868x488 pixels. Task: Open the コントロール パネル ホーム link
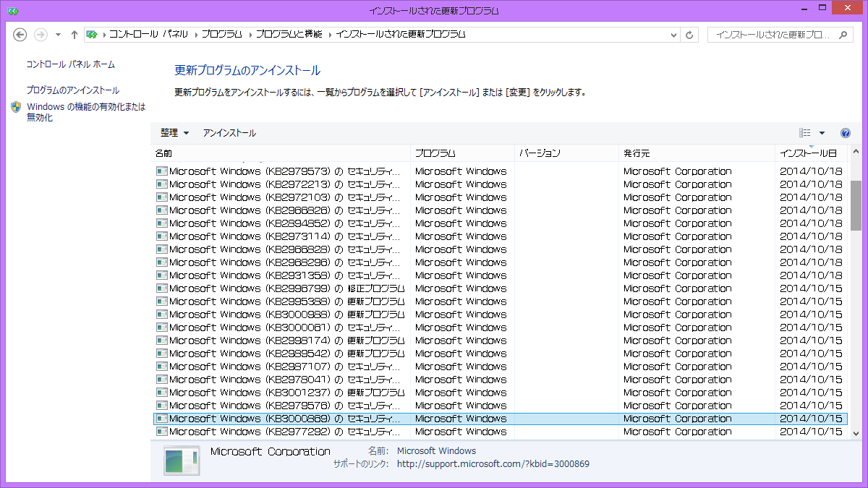tap(70, 64)
